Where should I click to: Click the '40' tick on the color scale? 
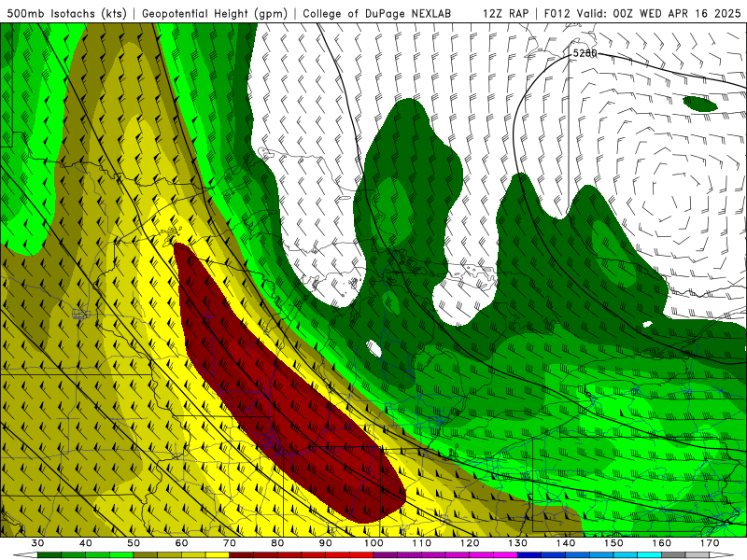pos(85,543)
